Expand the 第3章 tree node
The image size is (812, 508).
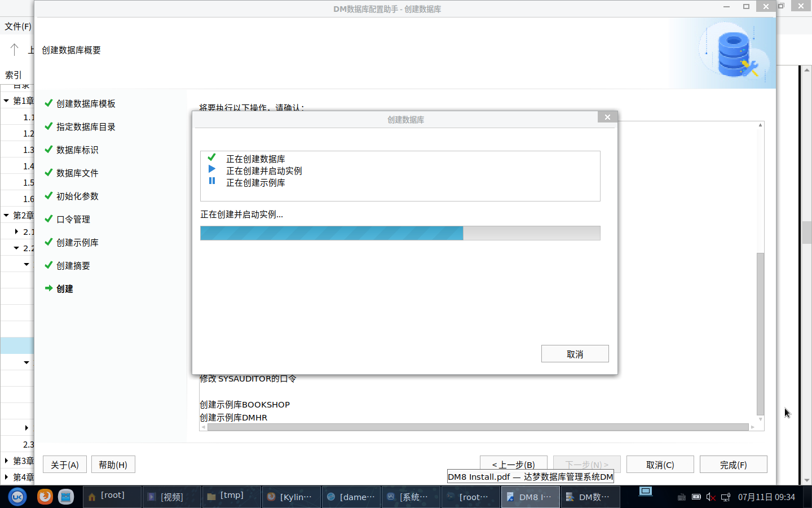[x=6, y=461]
